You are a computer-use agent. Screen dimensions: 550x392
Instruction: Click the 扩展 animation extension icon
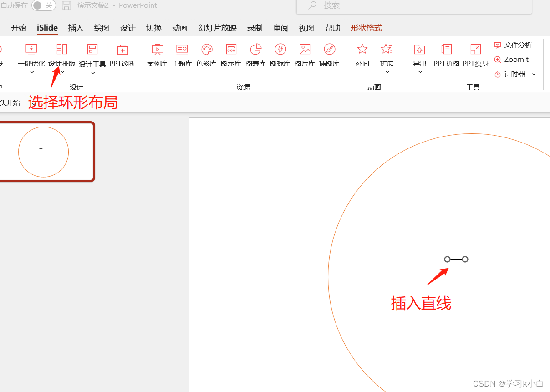(387, 49)
